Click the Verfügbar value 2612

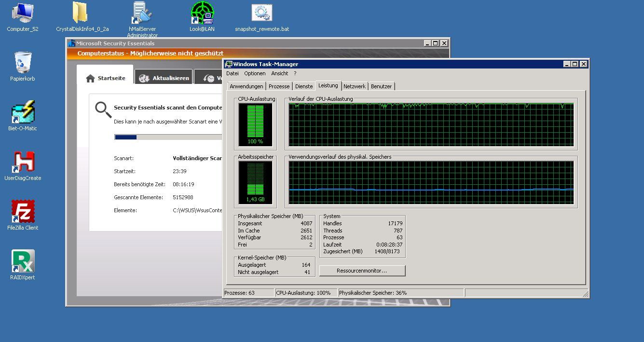pos(306,237)
